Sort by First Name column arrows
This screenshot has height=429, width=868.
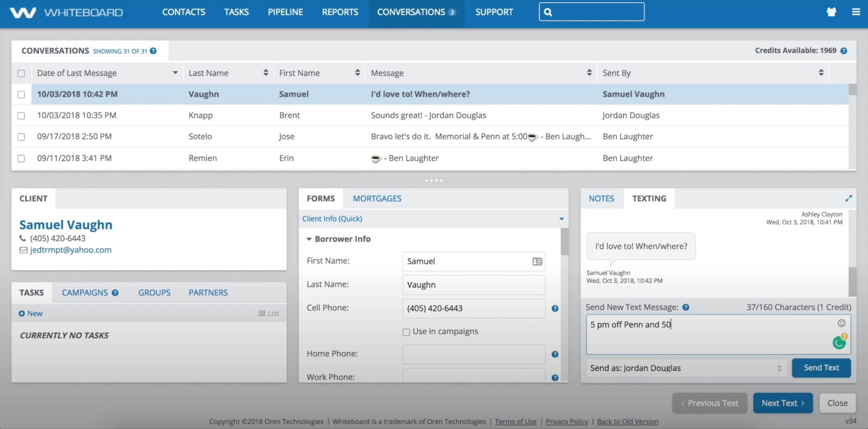pyautogui.click(x=358, y=72)
